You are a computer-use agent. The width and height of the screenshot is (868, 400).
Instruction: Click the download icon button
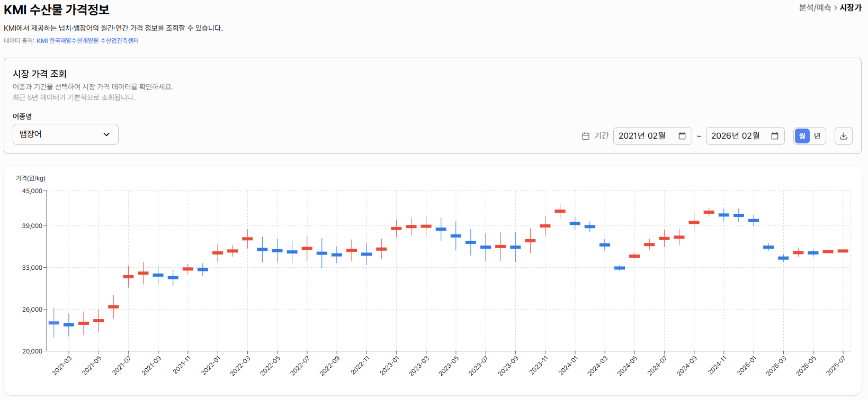843,136
